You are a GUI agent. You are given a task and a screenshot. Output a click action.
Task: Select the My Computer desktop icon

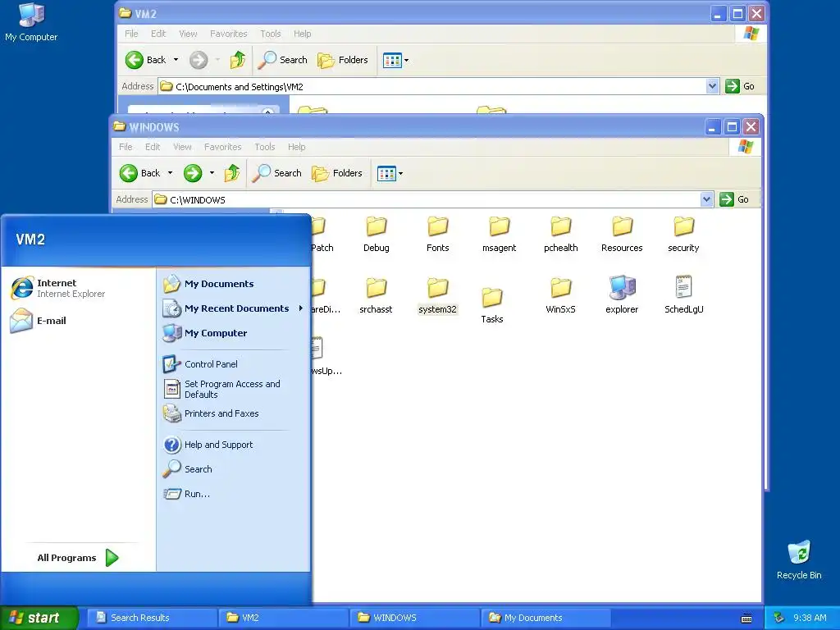point(31,22)
